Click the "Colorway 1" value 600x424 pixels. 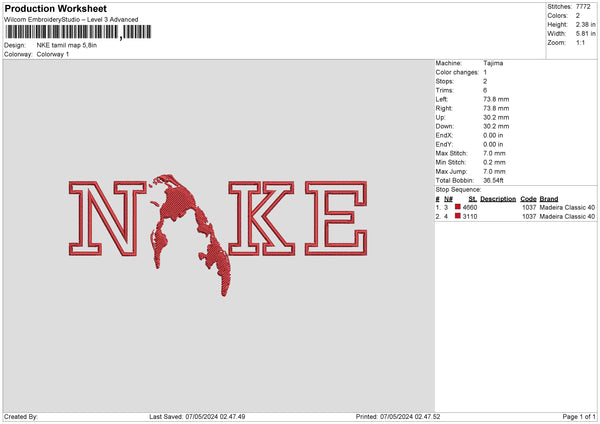(53, 54)
